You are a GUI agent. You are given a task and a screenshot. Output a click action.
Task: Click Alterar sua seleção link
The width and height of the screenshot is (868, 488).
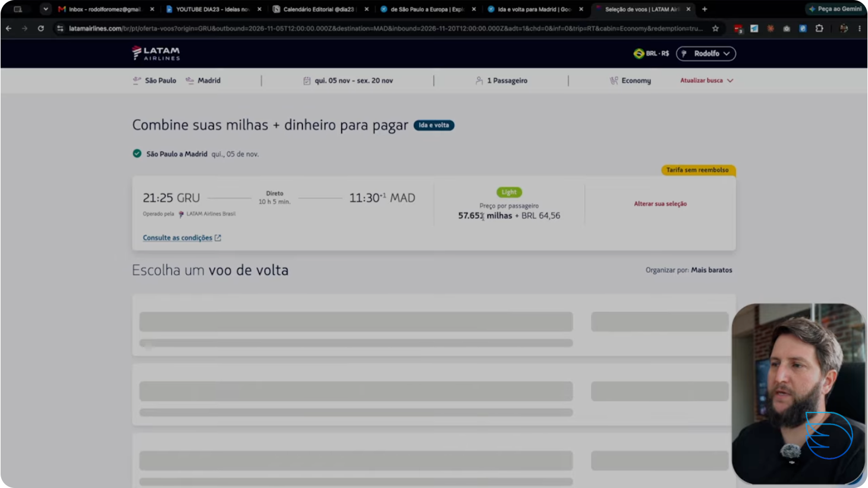660,204
